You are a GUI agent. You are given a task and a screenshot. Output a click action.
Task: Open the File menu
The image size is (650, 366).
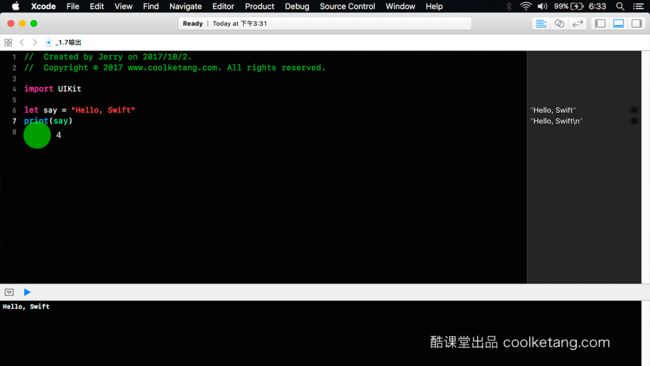[x=73, y=6]
